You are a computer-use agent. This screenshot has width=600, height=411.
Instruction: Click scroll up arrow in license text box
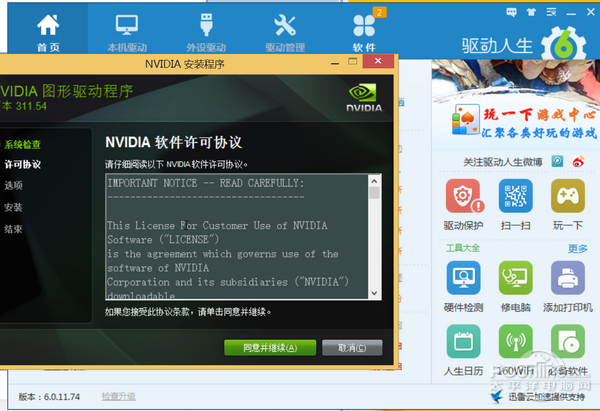374,181
